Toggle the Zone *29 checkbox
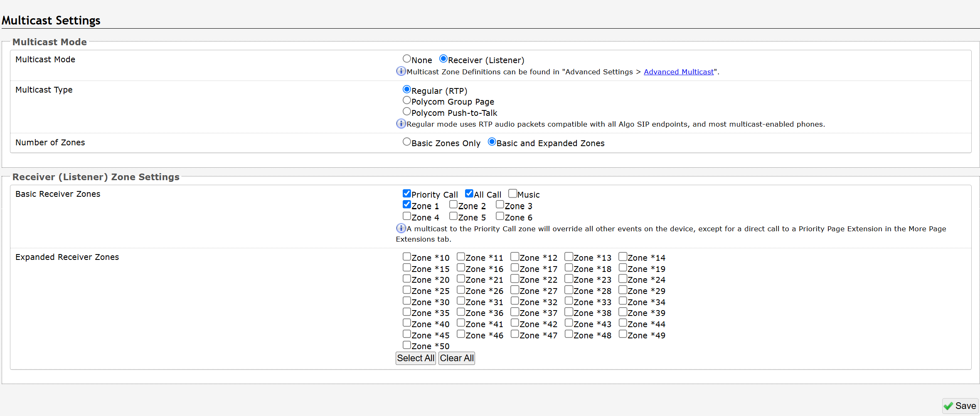Viewport: 980px width, 416px height. pos(623,290)
